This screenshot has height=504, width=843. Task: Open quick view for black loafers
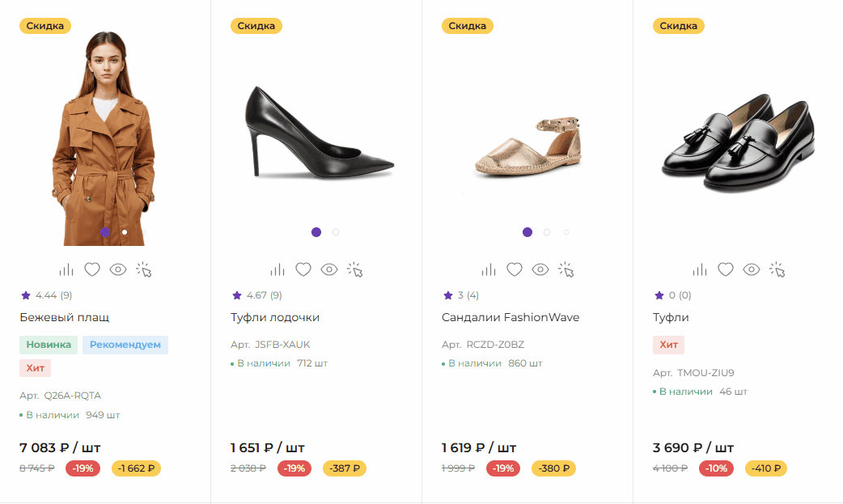752,269
